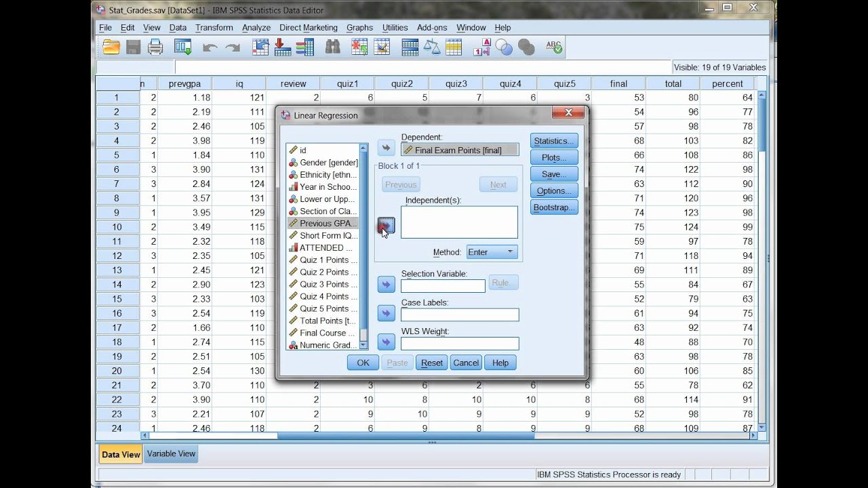Open the Method dropdown showing Enter
868x488 pixels.
tap(492, 252)
